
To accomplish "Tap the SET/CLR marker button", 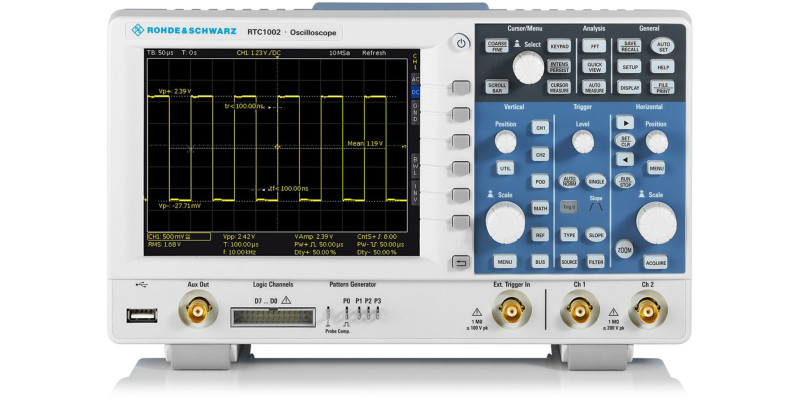I will pyautogui.click(x=624, y=141).
